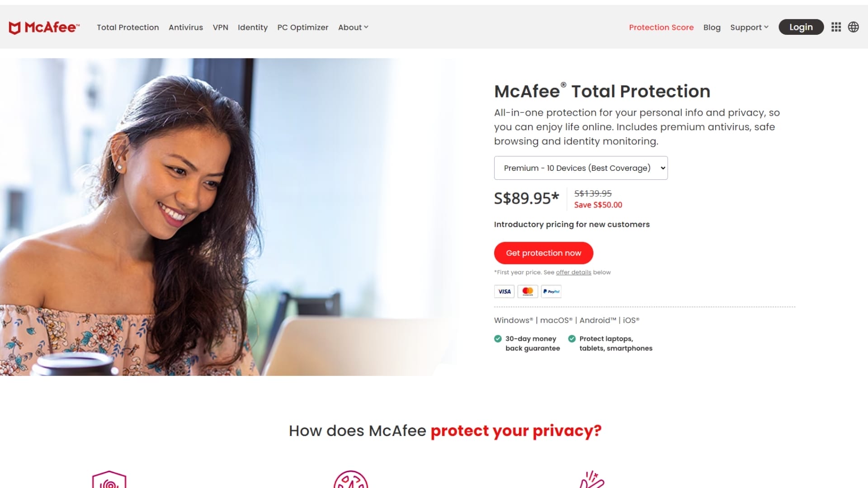Image resolution: width=868 pixels, height=488 pixels.
Task: Open the offer details link
Action: (x=573, y=272)
